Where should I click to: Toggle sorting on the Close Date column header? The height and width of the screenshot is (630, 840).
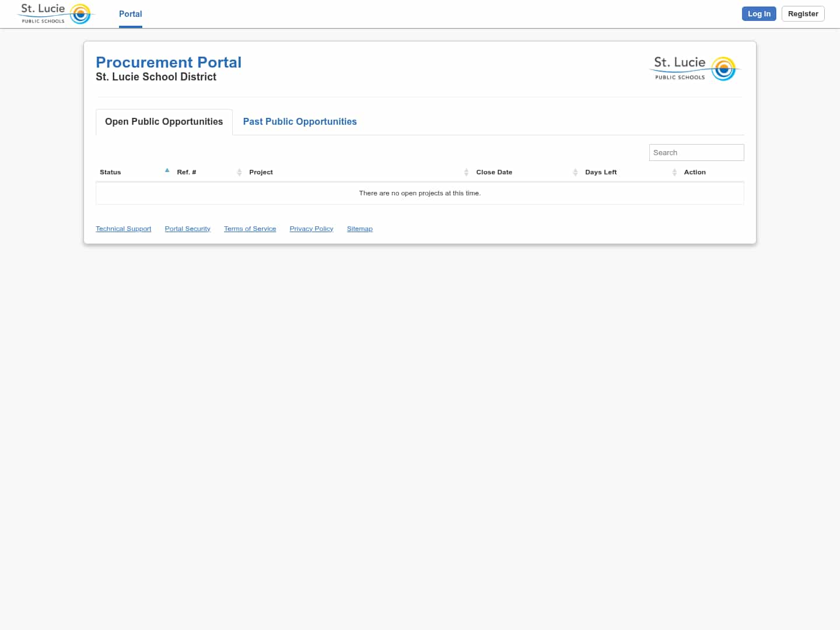tap(494, 172)
